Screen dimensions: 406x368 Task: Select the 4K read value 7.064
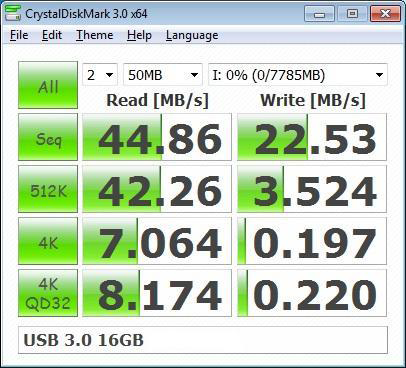tap(157, 241)
